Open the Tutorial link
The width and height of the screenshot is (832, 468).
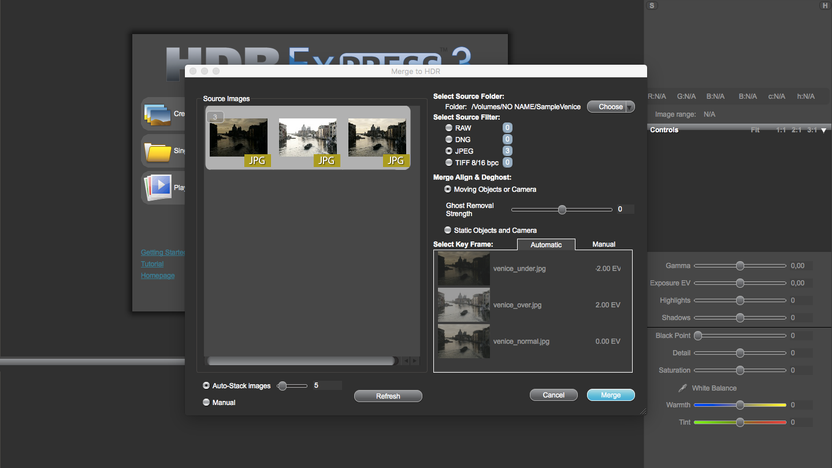tap(152, 264)
